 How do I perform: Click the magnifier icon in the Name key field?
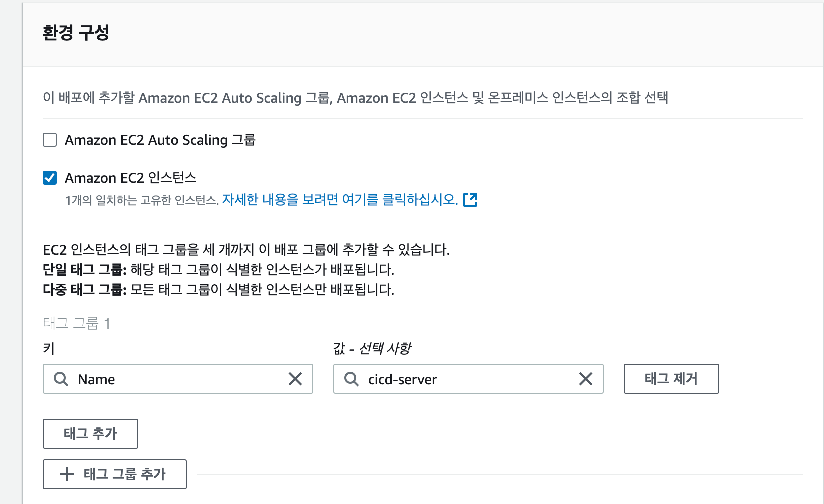[61, 379]
